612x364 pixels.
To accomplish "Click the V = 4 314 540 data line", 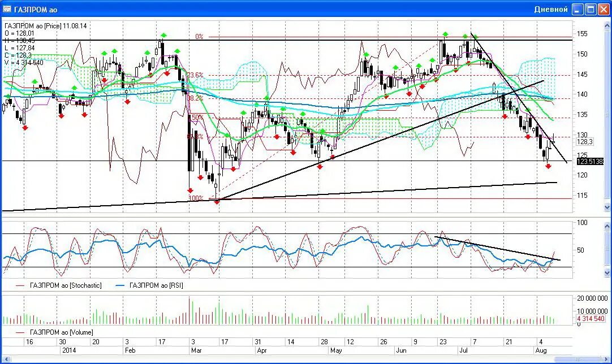I will click(x=24, y=63).
